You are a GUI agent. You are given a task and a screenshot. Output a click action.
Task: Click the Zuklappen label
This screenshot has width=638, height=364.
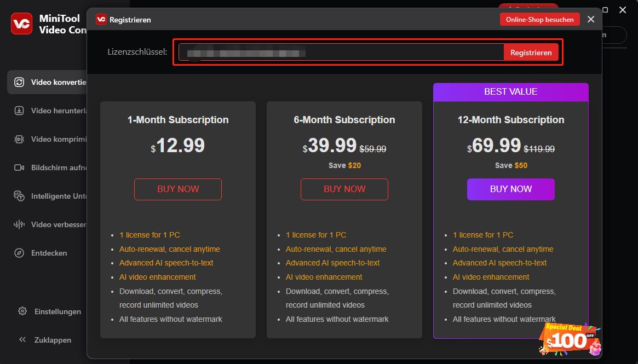coord(53,340)
